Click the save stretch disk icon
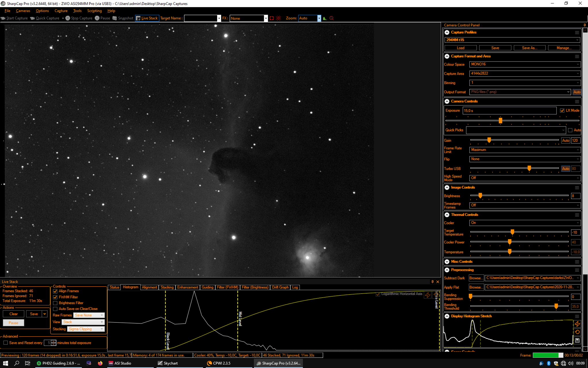This screenshot has width=588, height=368. [577, 340]
